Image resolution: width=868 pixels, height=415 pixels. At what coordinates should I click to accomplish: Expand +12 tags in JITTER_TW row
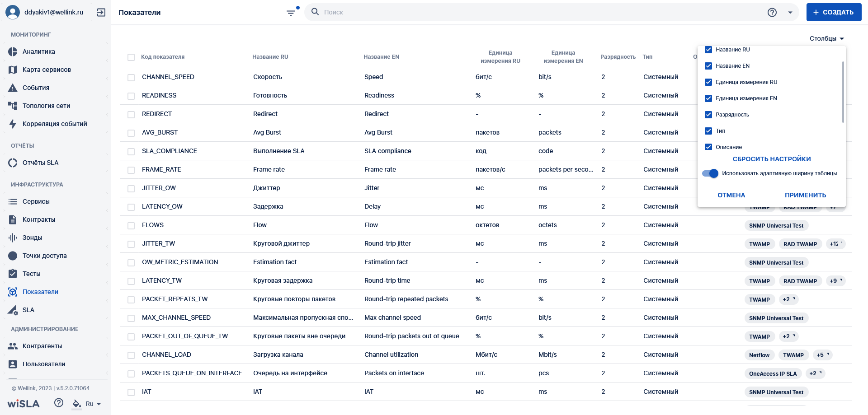pyautogui.click(x=836, y=244)
